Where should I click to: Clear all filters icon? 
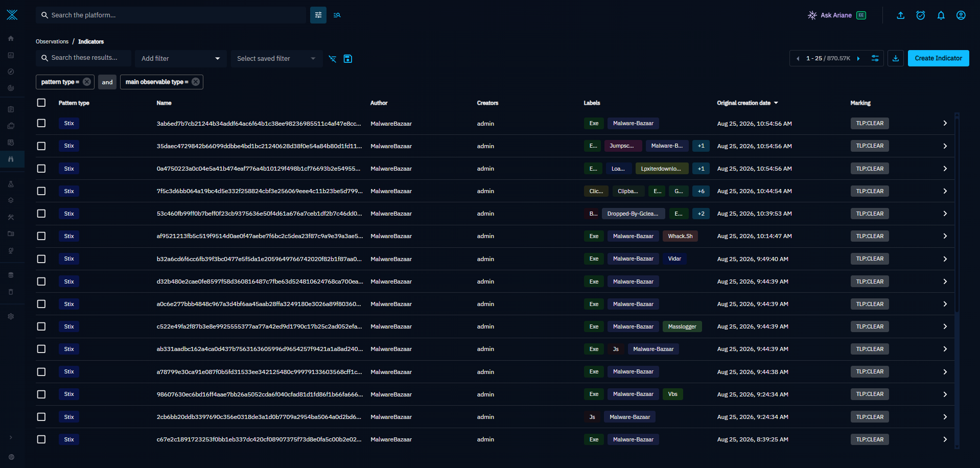click(x=333, y=59)
